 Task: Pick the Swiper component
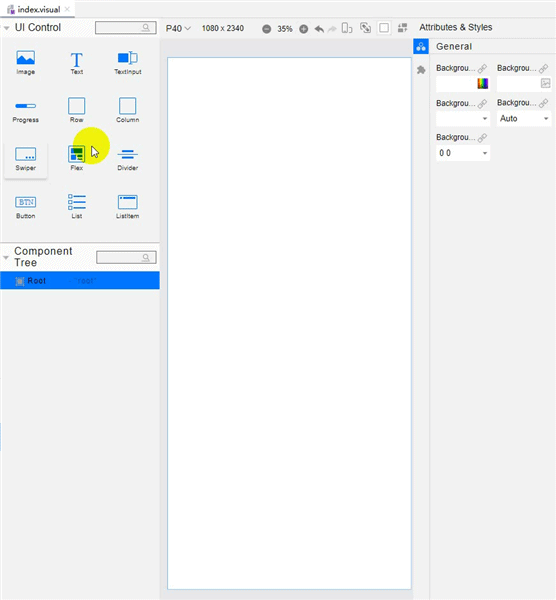[x=26, y=158]
